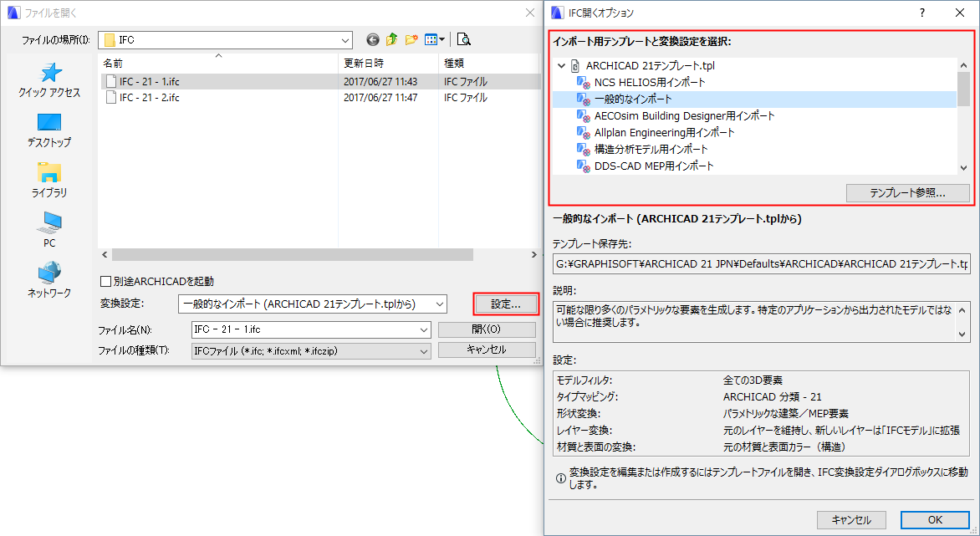This screenshot has width=980, height=536.
Task: Go up one folder level
Action: tap(392, 40)
